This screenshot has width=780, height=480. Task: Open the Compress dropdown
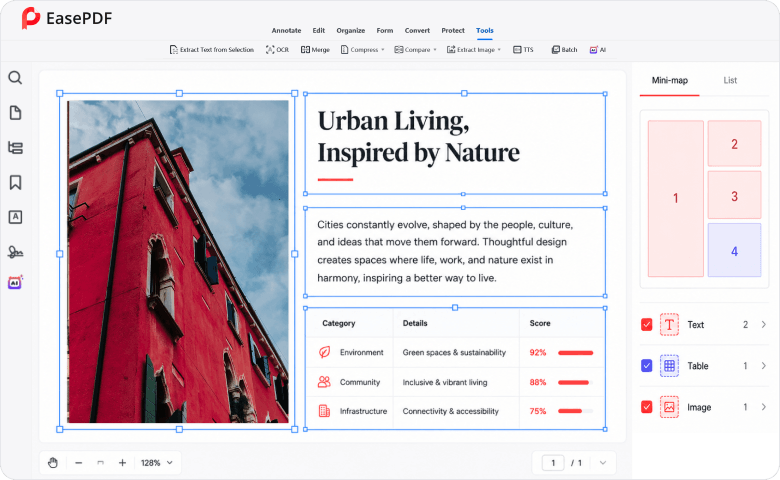(x=363, y=50)
